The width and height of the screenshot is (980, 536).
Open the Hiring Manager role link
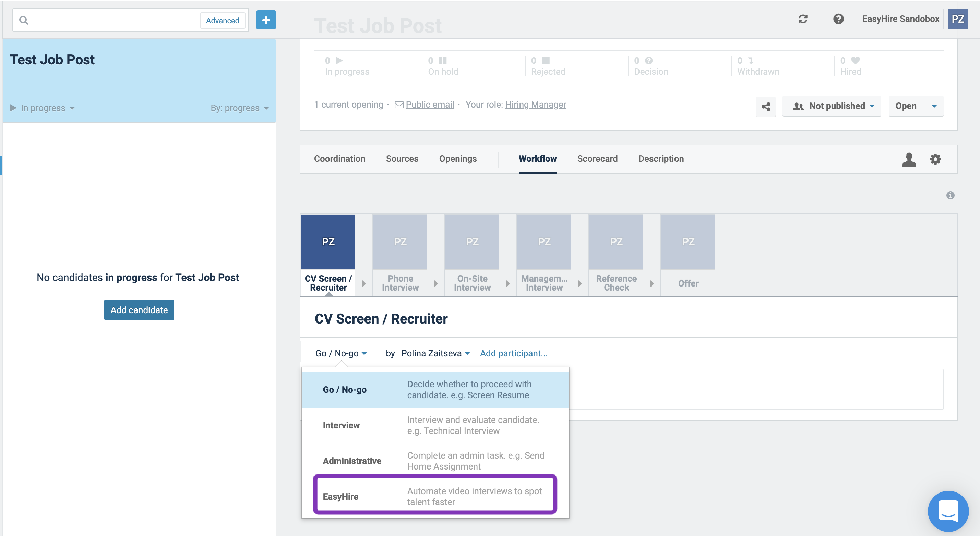535,105
